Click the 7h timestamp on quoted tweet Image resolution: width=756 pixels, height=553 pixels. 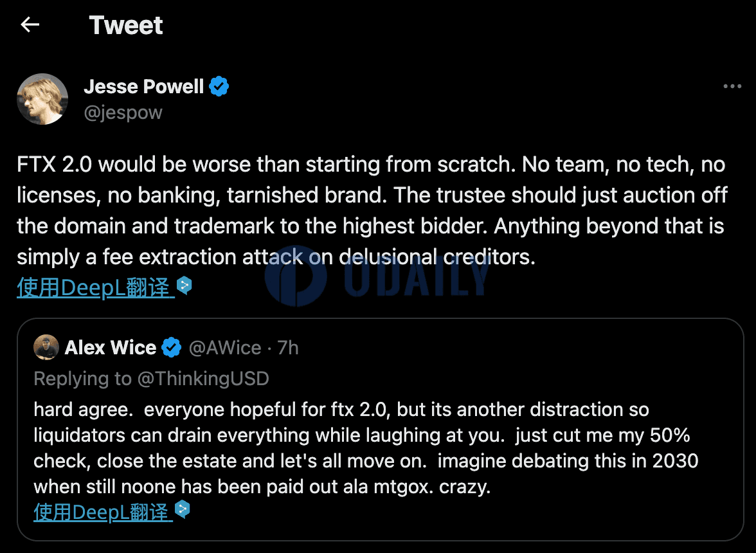pos(288,348)
